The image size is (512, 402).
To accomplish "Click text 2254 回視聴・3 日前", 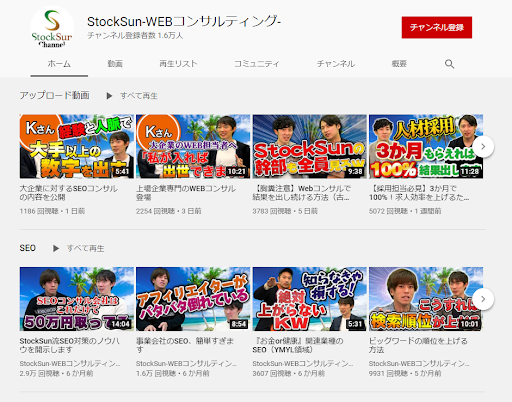I will (x=168, y=211).
